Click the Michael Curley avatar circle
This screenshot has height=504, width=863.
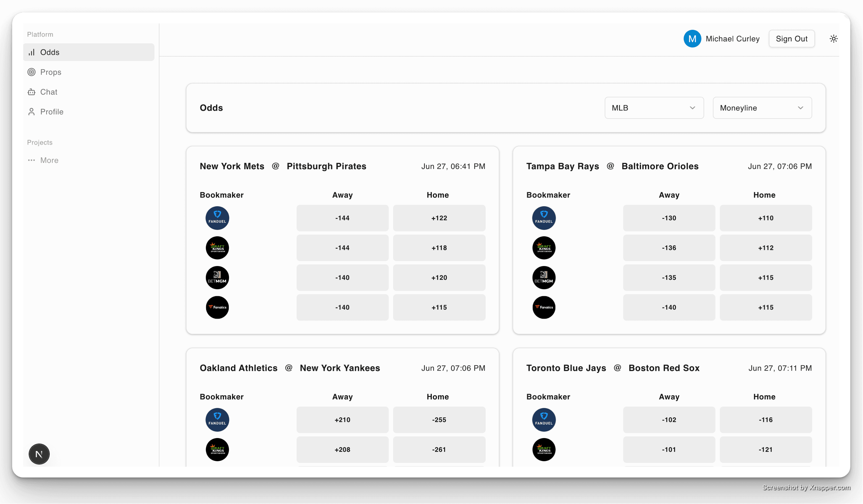click(692, 39)
